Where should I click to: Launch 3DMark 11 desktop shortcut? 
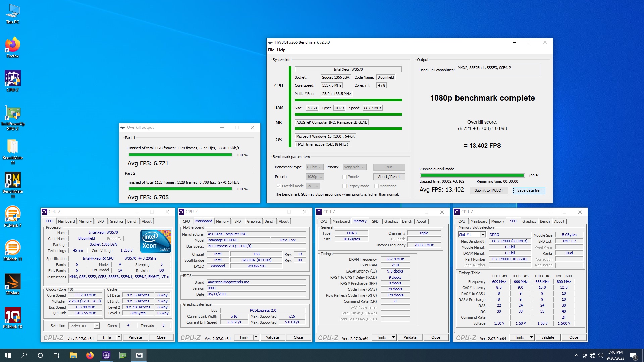click(x=13, y=250)
